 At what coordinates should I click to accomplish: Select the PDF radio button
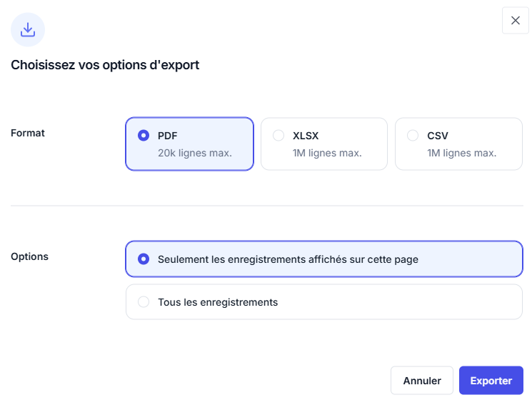144,135
